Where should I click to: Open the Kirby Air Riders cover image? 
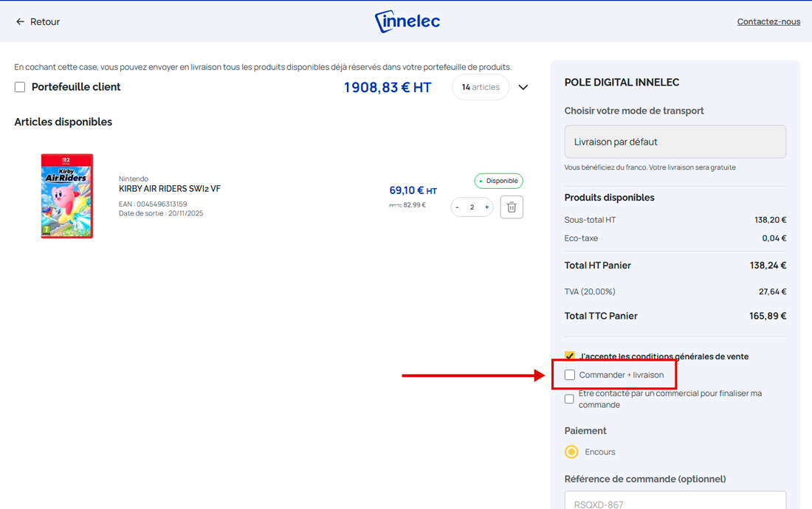point(67,195)
